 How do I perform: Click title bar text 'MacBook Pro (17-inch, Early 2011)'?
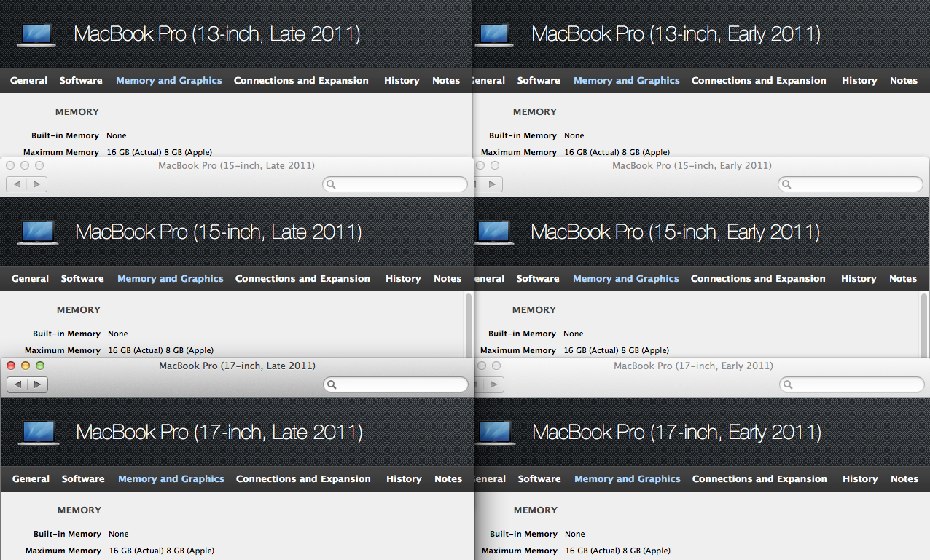tap(694, 366)
